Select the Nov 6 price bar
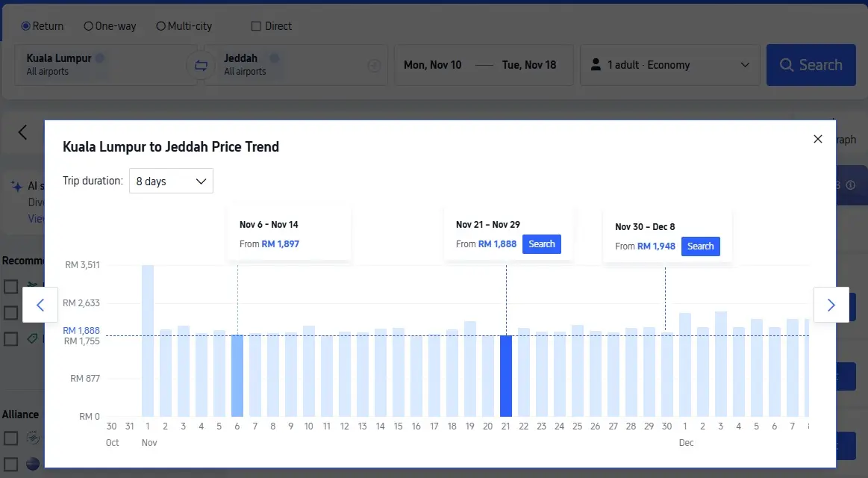 click(237, 375)
